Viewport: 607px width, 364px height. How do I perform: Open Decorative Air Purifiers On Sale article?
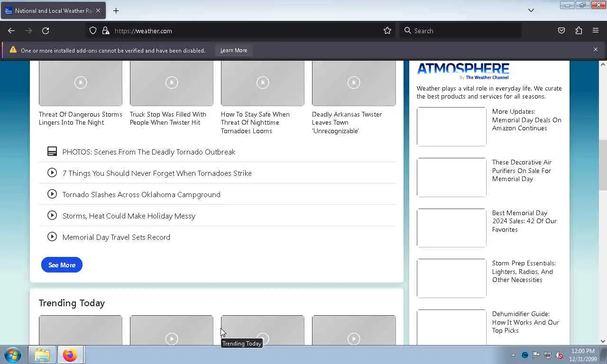pos(522,171)
